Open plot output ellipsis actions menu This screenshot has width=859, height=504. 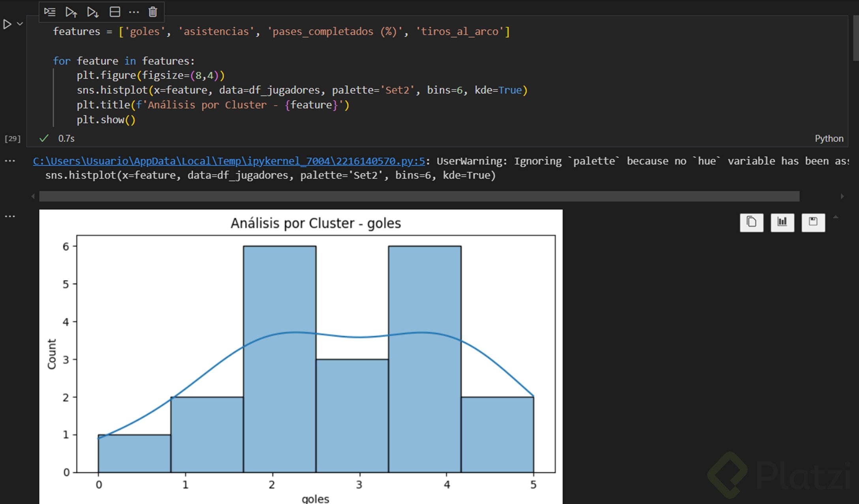(x=10, y=216)
